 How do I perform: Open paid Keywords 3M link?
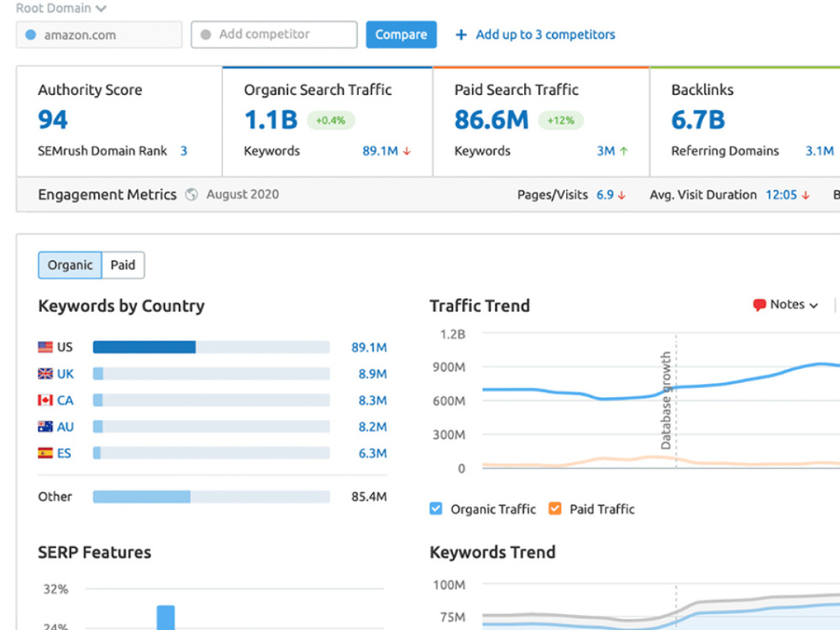click(606, 151)
